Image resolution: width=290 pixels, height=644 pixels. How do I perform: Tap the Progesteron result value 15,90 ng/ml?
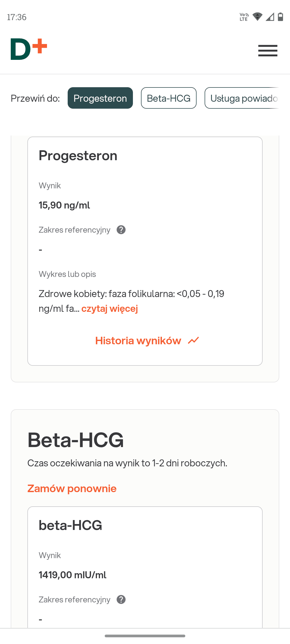[x=64, y=205]
